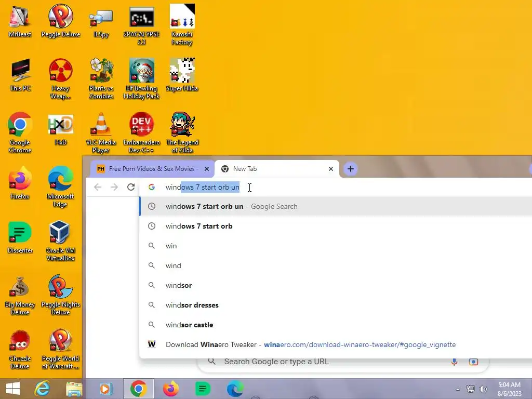
Task: Switch to the New Tab browser tab
Action: pyautogui.click(x=276, y=169)
